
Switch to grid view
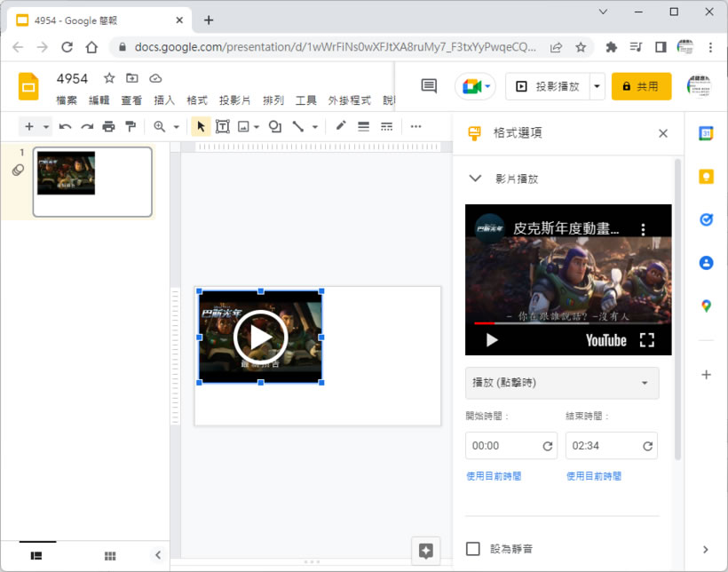point(110,556)
